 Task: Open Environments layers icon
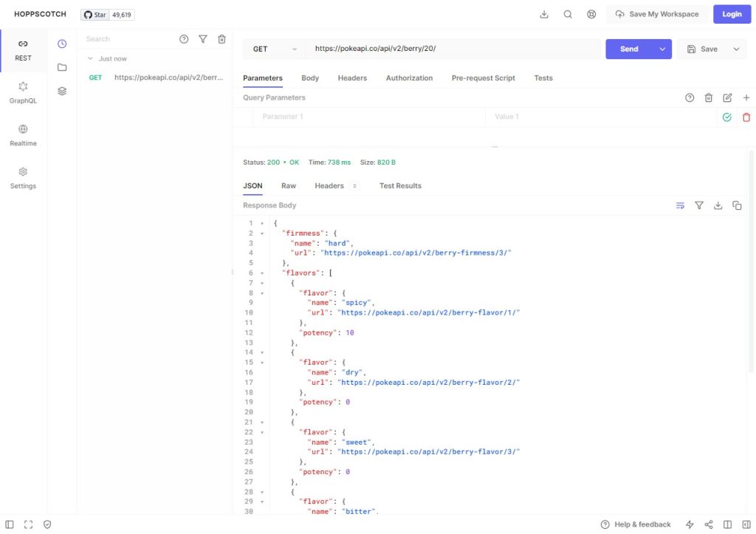[62, 91]
